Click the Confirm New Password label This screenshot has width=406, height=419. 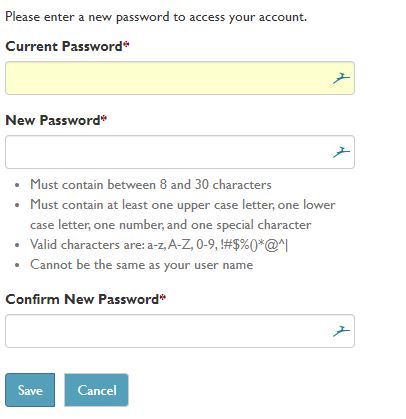coord(82,299)
